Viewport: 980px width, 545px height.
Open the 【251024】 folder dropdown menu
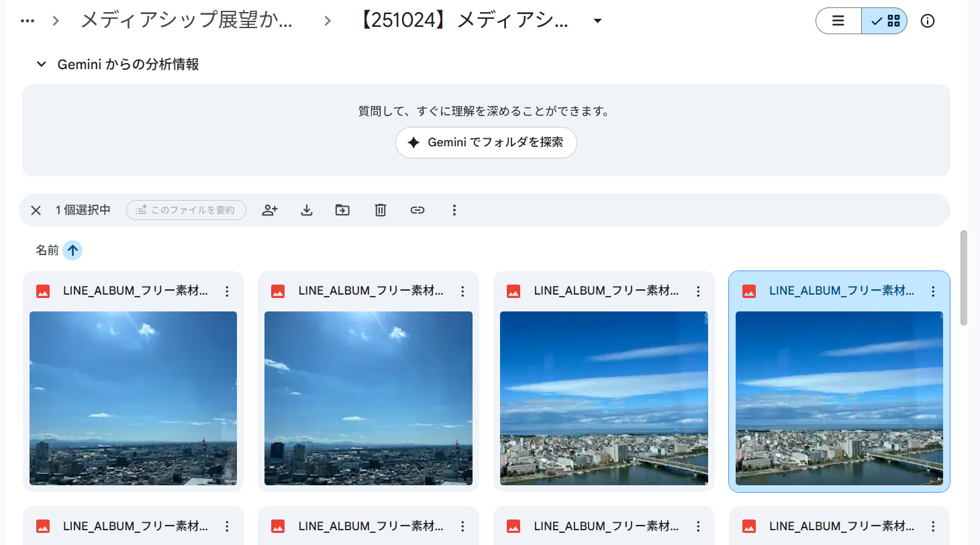597,21
